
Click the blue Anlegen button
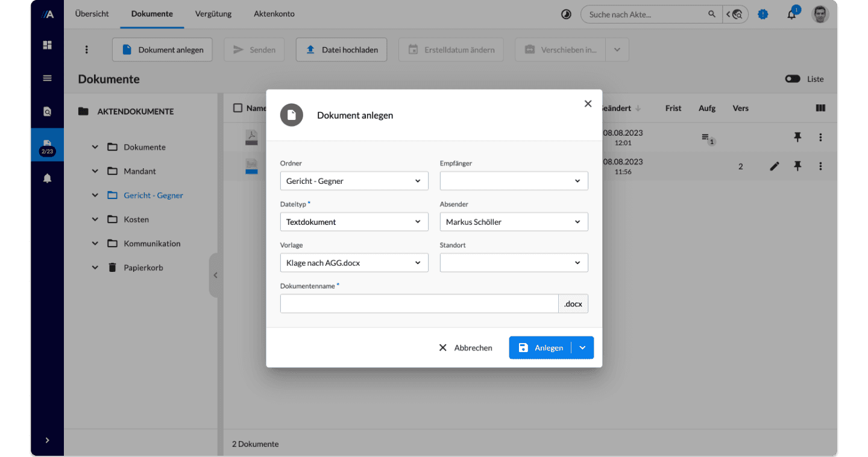(x=541, y=348)
